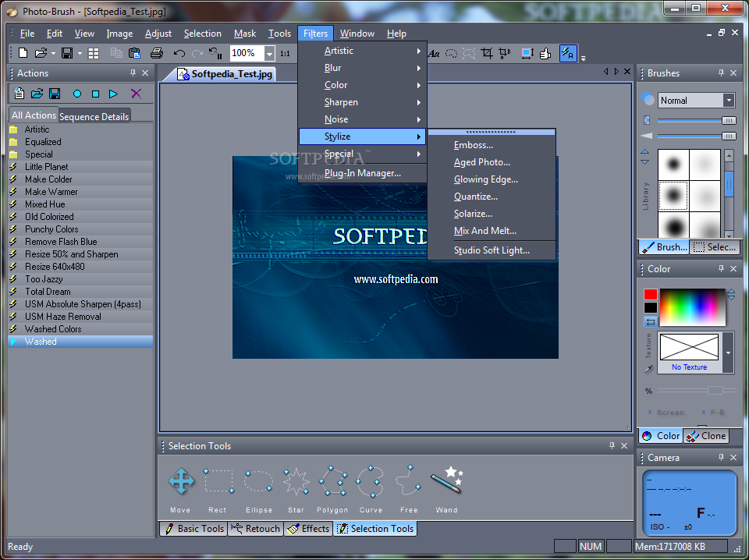Open the texture selection dropdown arrow
749x560 pixels.
coord(728,353)
